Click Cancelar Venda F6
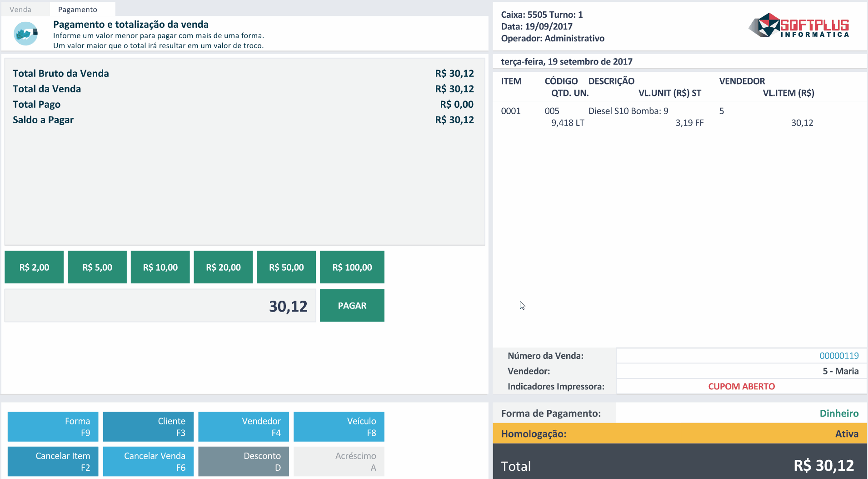The width and height of the screenshot is (868, 479). tap(148, 461)
